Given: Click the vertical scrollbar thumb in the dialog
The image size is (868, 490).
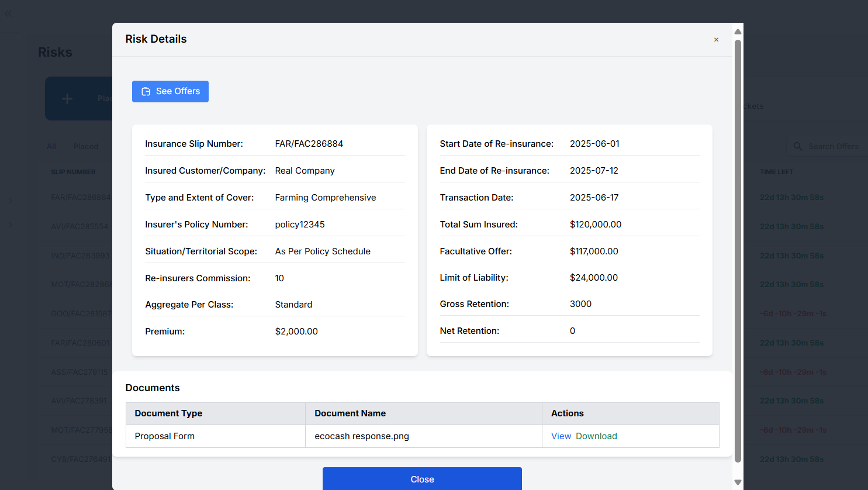Looking at the screenshot, I should click(738, 251).
